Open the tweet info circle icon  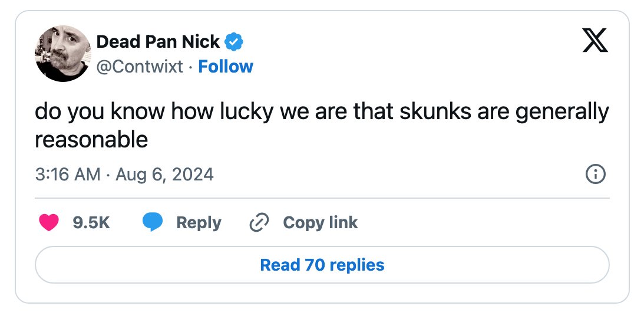point(595,175)
